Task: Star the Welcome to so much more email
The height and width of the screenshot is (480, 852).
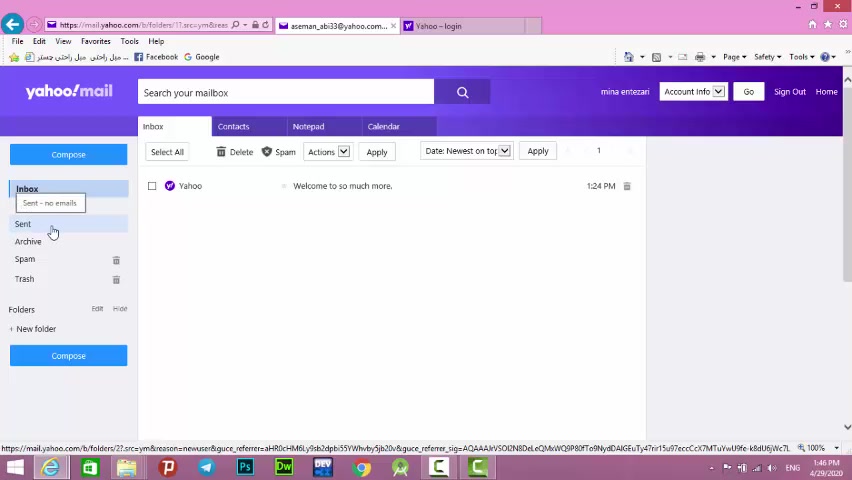Action: (x=284, y=186)
